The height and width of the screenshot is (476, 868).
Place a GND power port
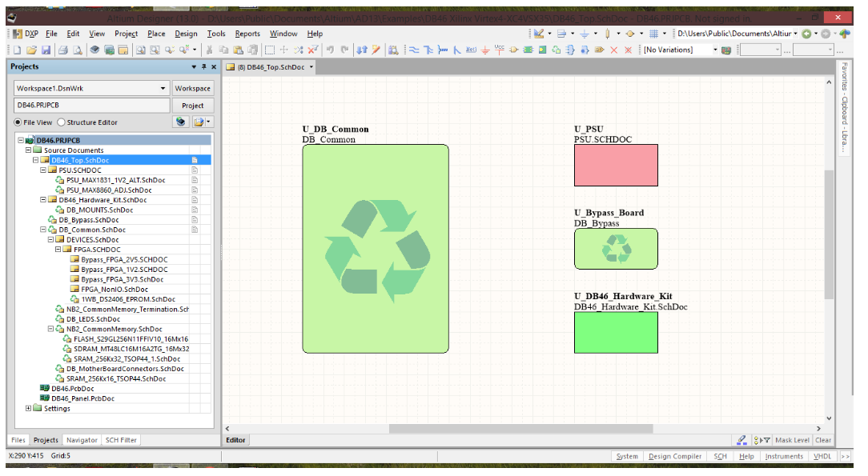pos(484,49)
